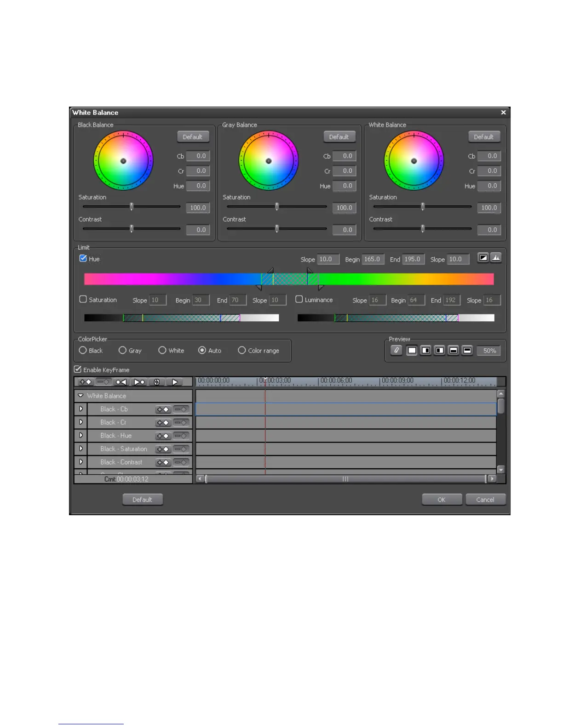
Task: Click the bottom Default button
Action: [x=143, y=500]
